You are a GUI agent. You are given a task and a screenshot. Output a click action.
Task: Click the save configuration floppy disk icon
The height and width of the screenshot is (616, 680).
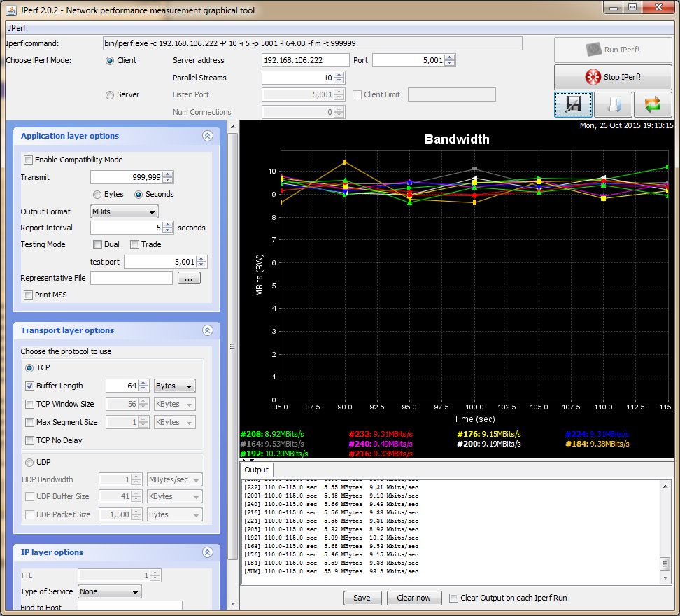click(574, 105)
